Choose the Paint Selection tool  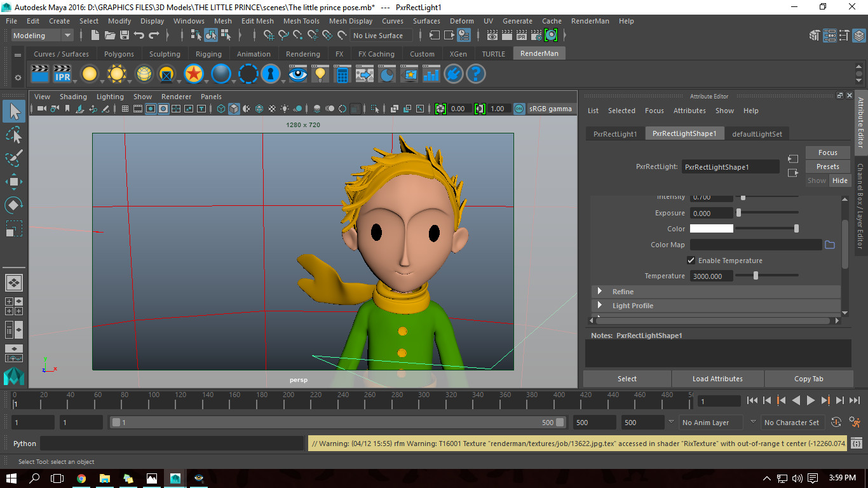coord(14,158)
